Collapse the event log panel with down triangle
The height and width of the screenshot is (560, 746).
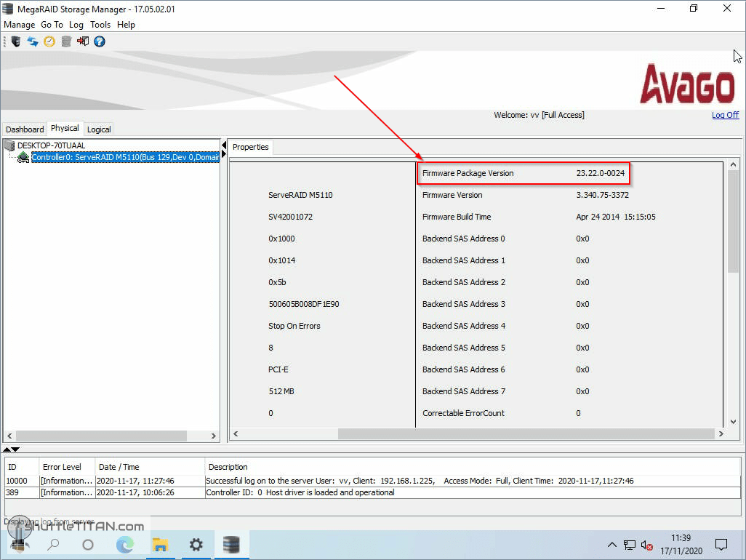[15, 449]
